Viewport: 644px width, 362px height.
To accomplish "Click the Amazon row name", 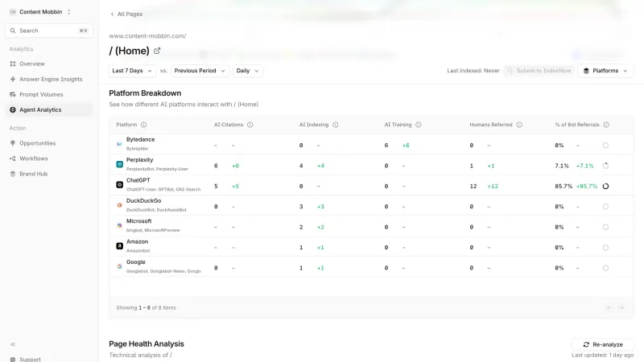I will click(x=137, y=242).
